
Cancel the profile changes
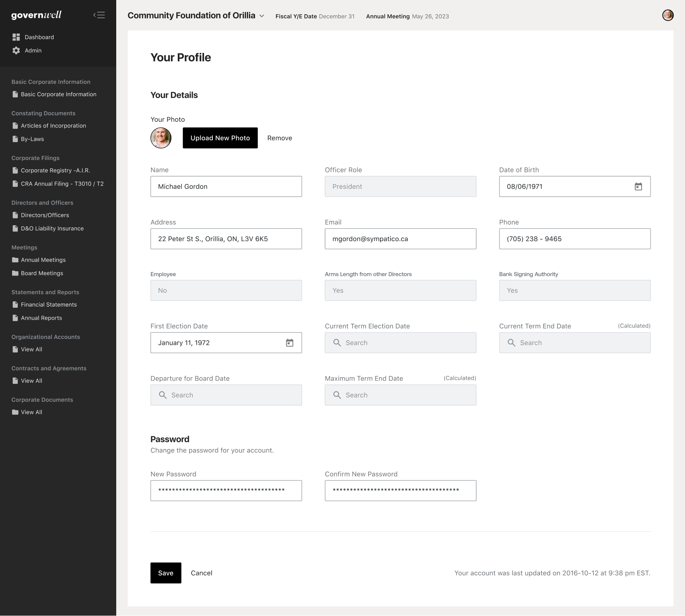point(201,573)
